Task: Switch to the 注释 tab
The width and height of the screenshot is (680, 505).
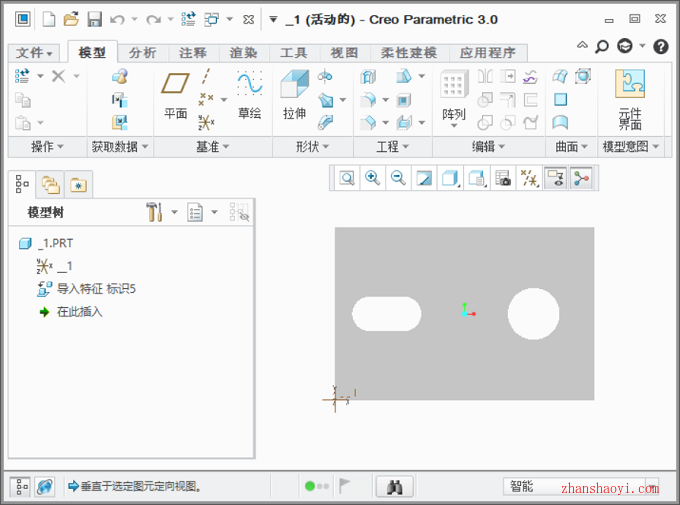Action: tap(193, 53)
